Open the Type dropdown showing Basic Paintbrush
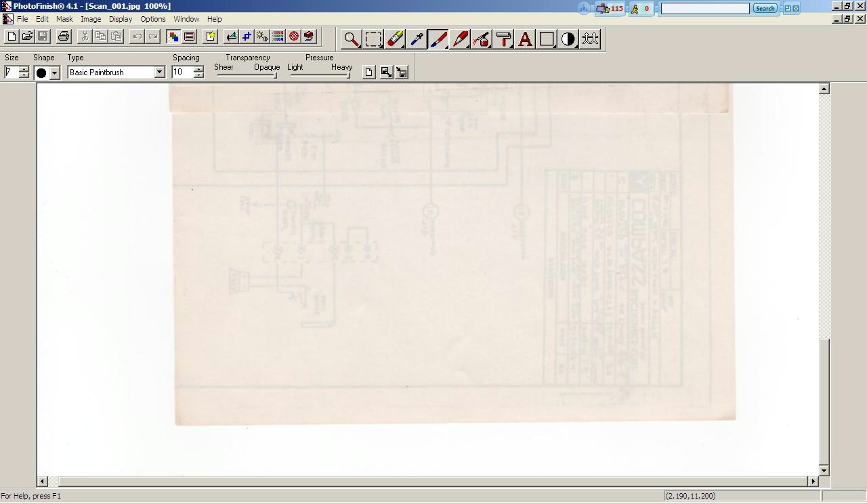Screen dimensions: 867x504 (160, 72)
